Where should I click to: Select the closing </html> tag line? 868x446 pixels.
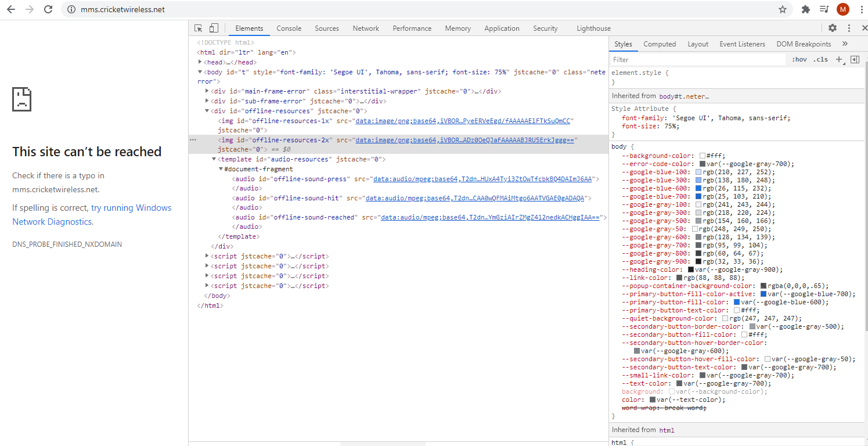(210, 305)
